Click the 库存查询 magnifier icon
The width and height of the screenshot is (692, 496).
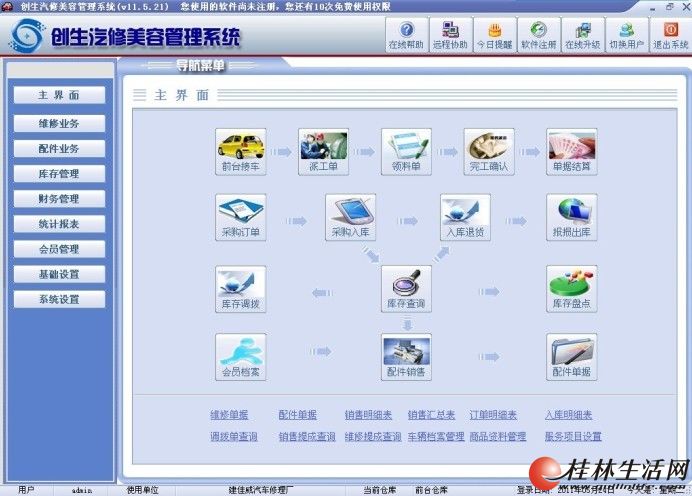tap(406, 289)
